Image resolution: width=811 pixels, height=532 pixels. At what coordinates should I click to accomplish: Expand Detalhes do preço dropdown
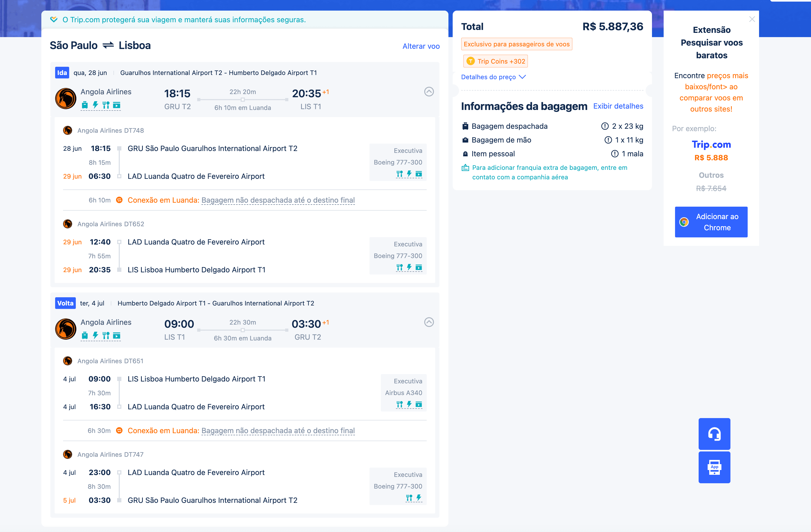493,77
